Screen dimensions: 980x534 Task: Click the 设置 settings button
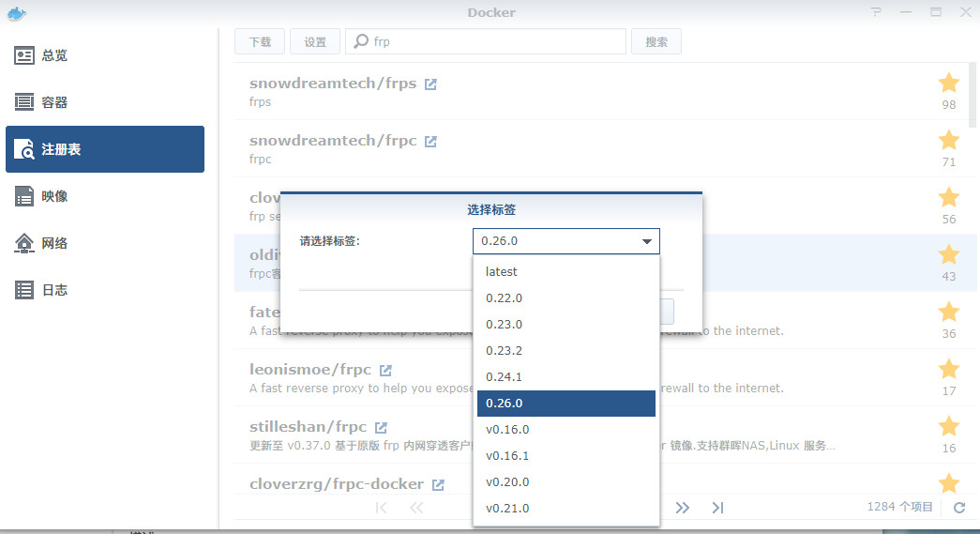[315, 42]
